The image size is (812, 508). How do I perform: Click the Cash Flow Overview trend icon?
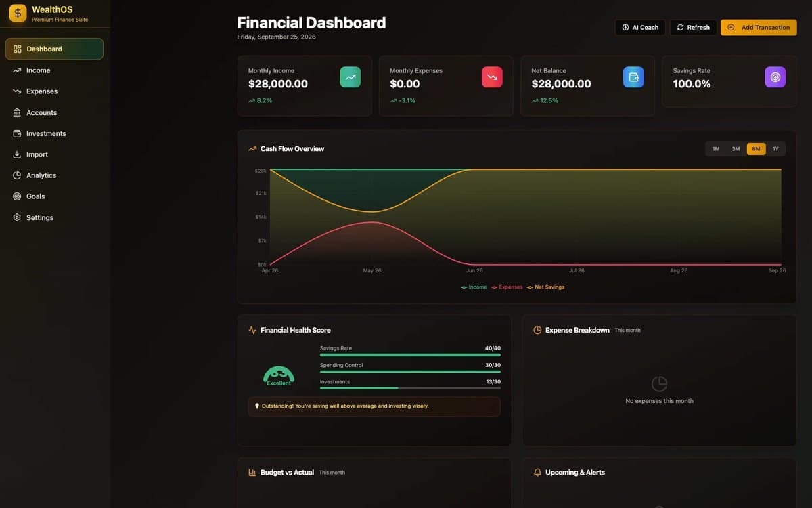pyautogui.click(x=252, y=149)
